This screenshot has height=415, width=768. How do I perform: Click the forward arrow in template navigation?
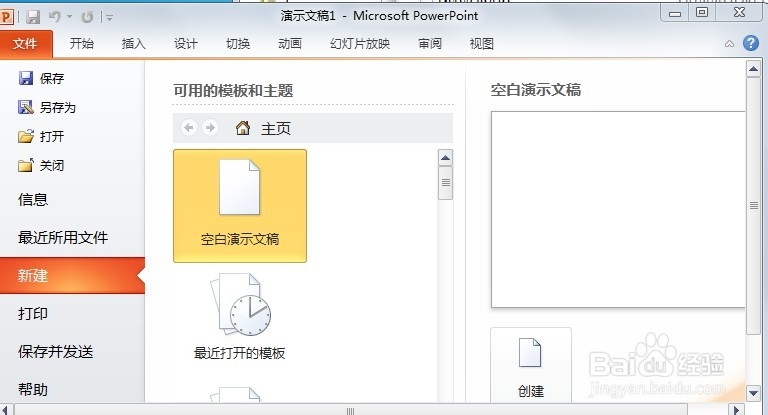coord(210,128)
